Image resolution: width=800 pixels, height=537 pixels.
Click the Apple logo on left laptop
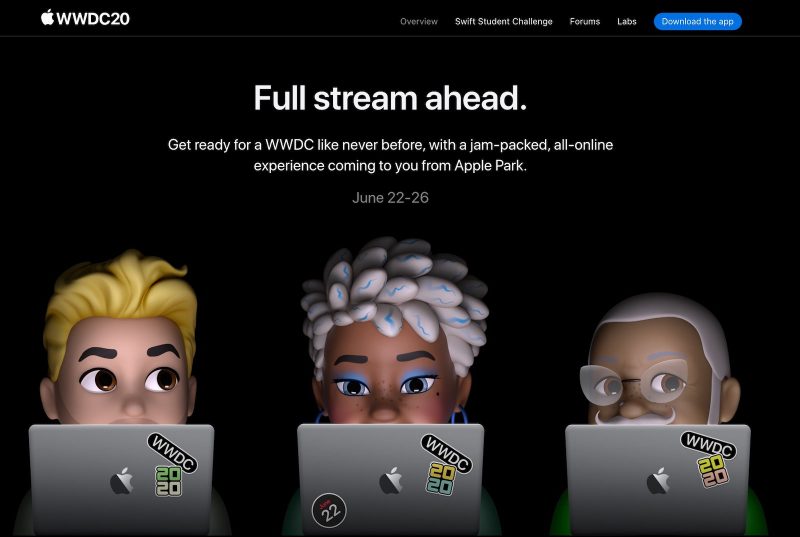click(122, 481)
